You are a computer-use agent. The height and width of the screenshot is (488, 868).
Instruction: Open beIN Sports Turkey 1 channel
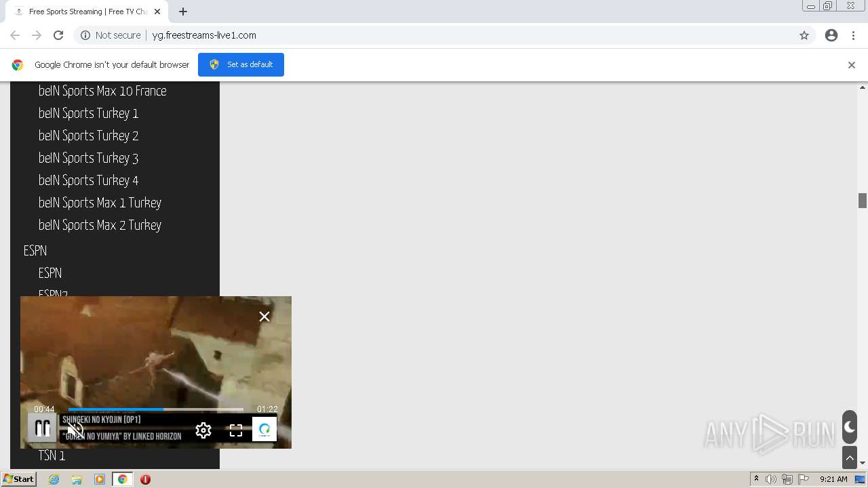point(88,113)
